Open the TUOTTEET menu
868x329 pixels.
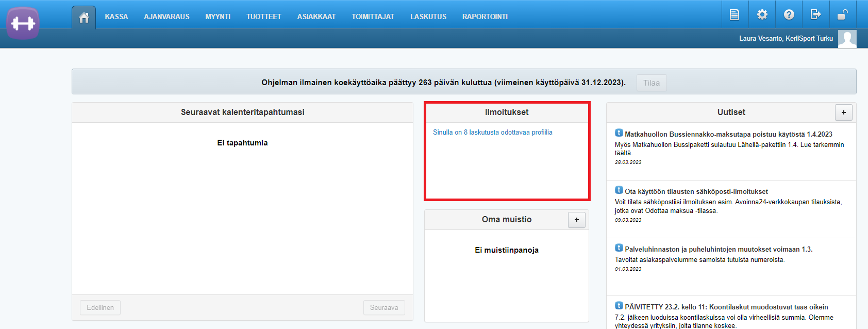(263, 17)
